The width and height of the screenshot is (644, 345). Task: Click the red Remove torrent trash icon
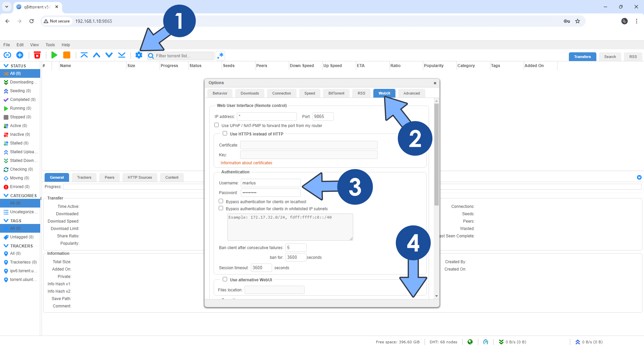click(37, 55)
